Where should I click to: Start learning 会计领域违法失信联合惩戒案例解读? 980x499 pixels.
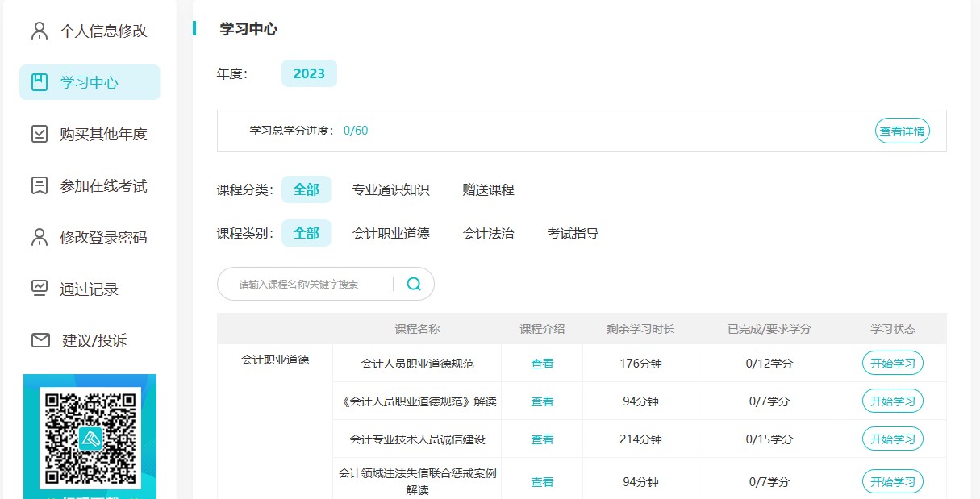(x=893, y=482)
